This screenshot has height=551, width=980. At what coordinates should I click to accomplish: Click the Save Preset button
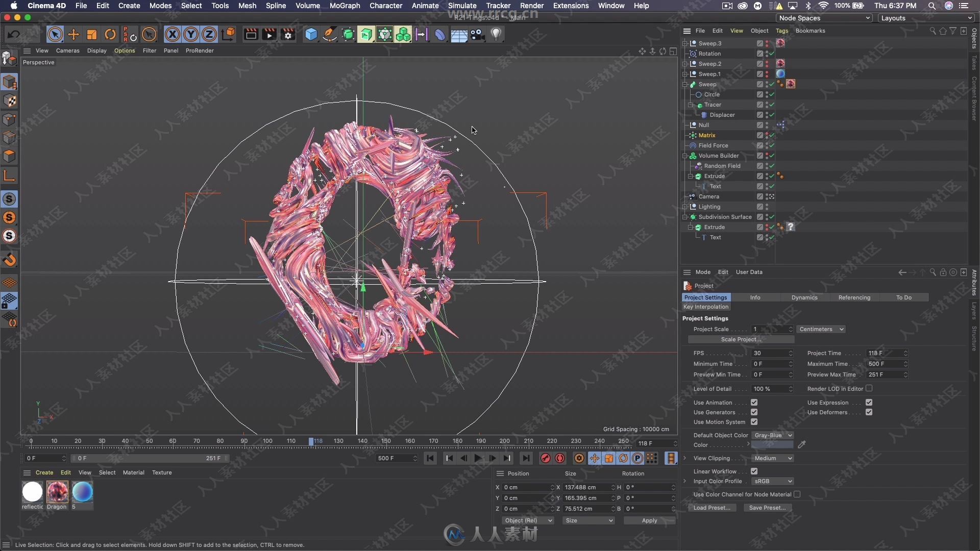(767, 507)
